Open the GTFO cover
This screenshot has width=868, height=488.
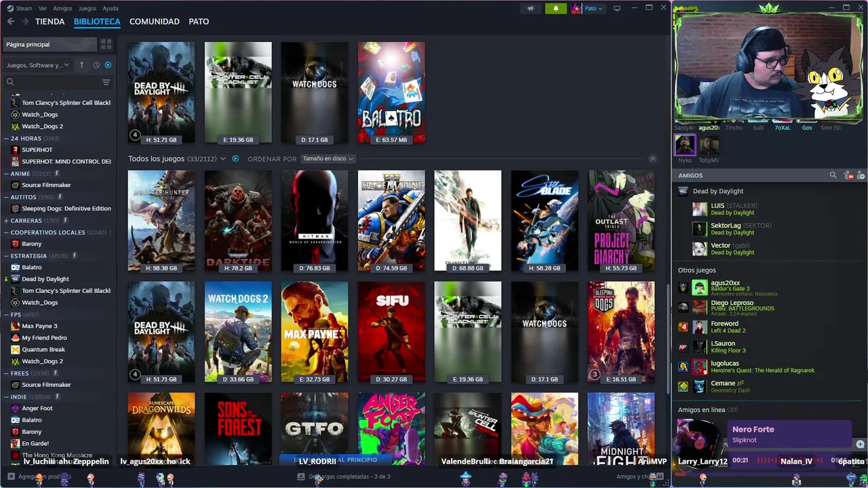pyautogui.click(x=315, y=428)
